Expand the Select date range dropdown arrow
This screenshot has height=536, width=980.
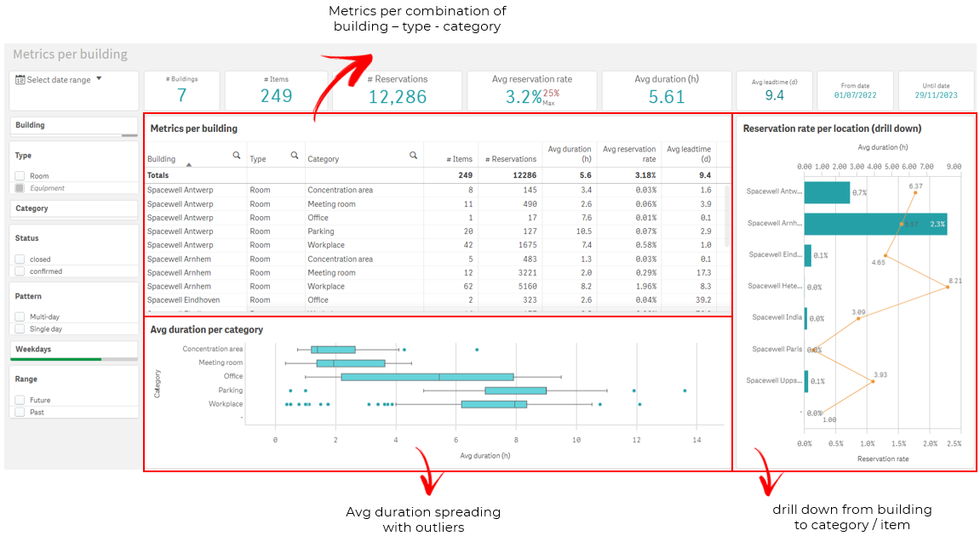click(x=99, y=79)
